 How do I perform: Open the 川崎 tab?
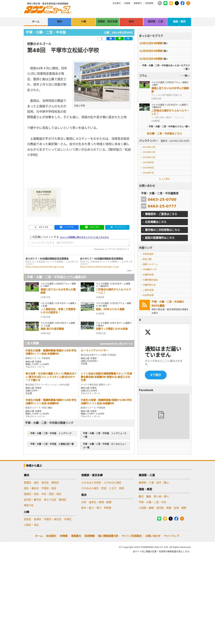pyautogui.click(x=83, y=22)
